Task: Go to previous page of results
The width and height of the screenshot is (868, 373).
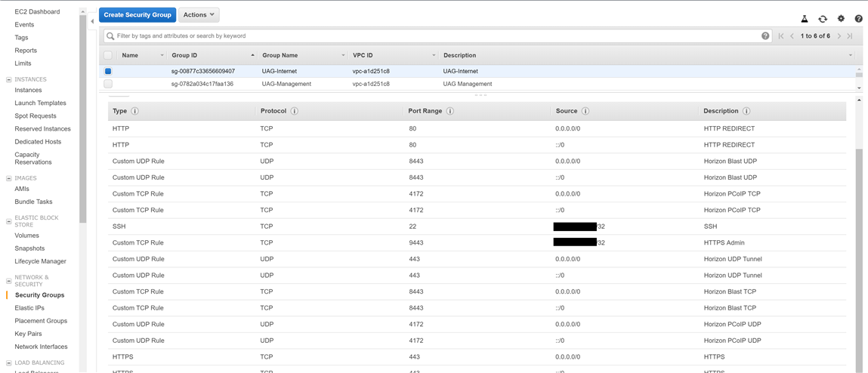Action: click(792, 36)
